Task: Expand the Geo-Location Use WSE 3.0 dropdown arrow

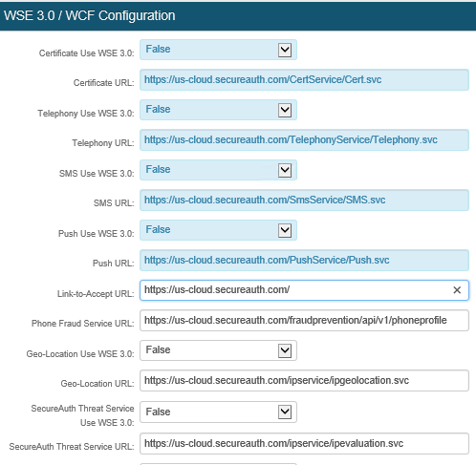Action: [x=285, y=350]
